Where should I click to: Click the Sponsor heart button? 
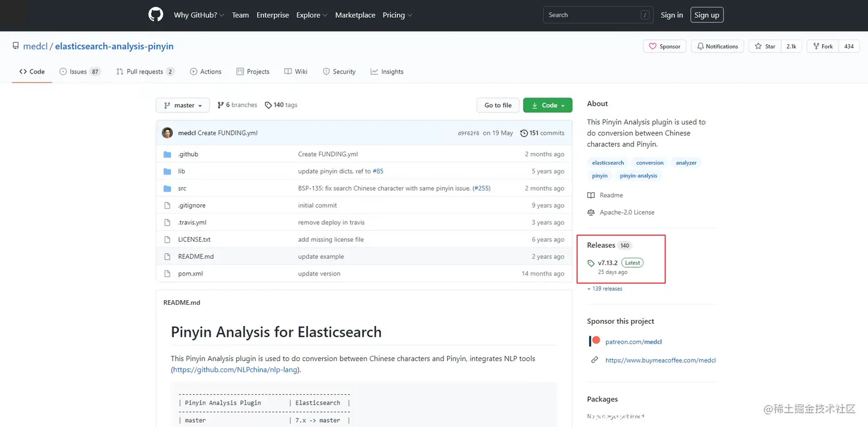665,46
